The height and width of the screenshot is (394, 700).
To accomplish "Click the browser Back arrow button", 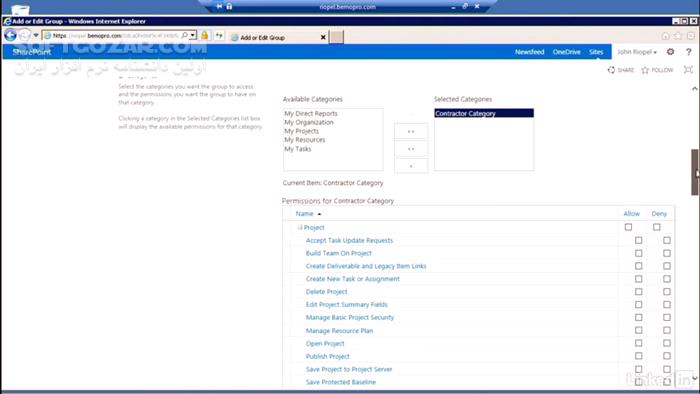I will (10, 35).
